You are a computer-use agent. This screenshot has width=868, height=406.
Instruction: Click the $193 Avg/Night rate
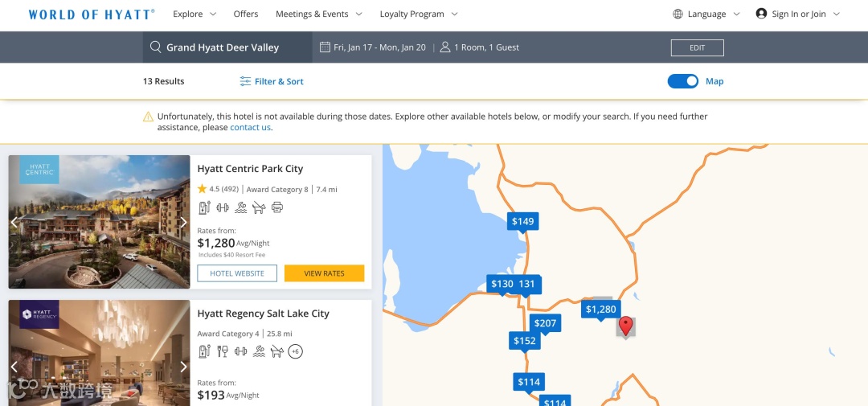click(x=228, y=395)
